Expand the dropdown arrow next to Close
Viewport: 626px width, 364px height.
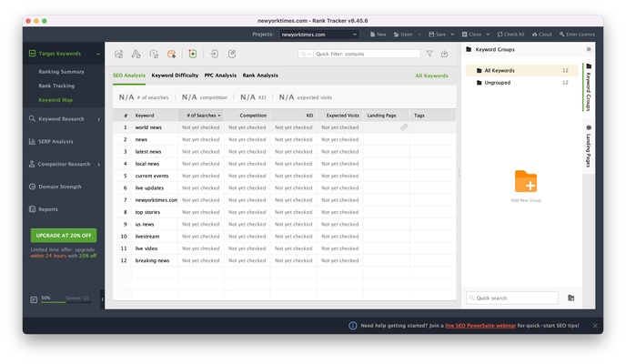click(x=488, y=35)
